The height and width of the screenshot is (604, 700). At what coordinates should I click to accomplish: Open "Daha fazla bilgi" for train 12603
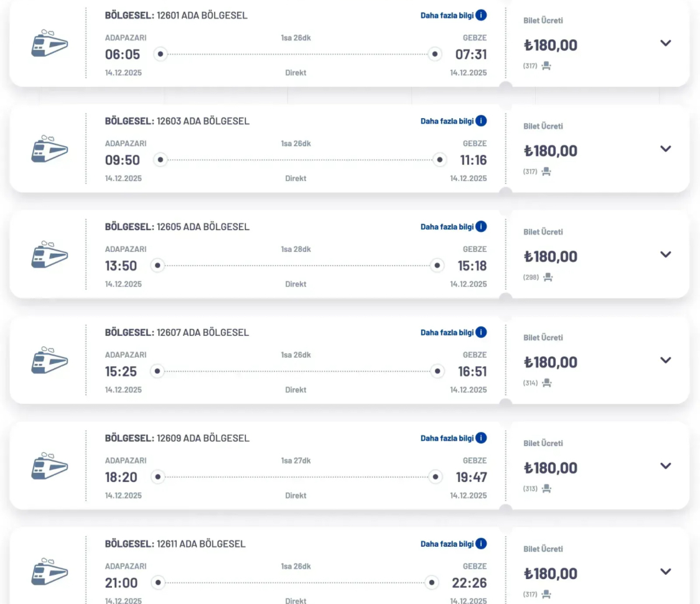(x=447, y=121)
